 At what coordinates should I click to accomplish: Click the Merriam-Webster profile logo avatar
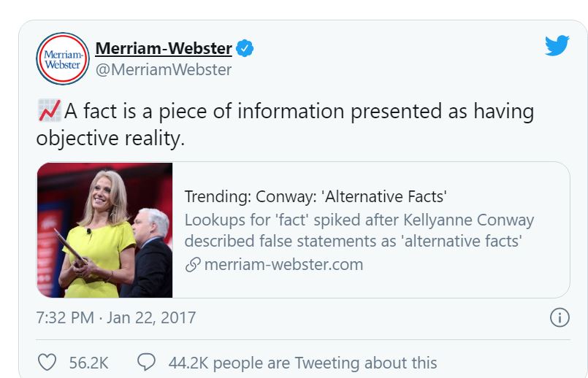point(62,58)
